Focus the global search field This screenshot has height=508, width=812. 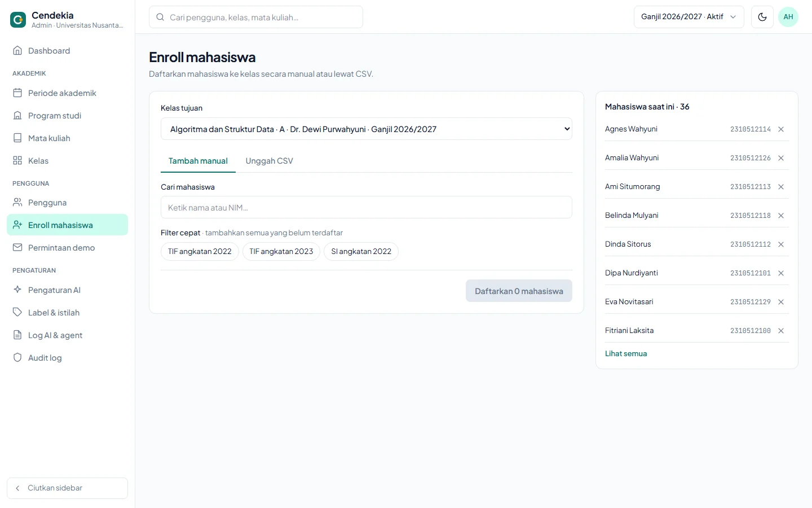256,17
